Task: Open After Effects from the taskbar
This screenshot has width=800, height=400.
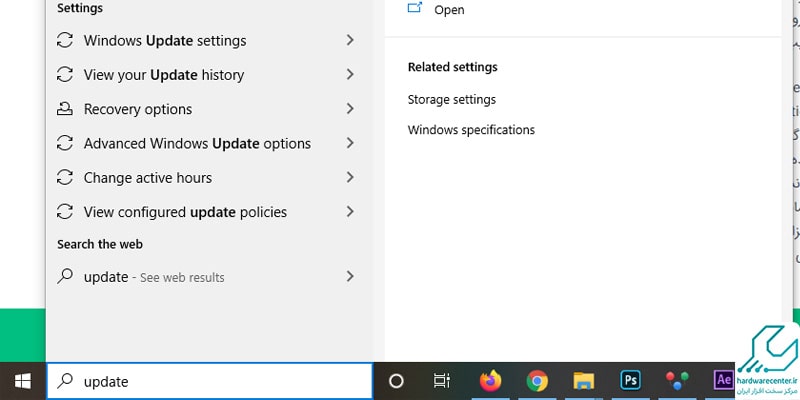Action: (x=723, y=381)
